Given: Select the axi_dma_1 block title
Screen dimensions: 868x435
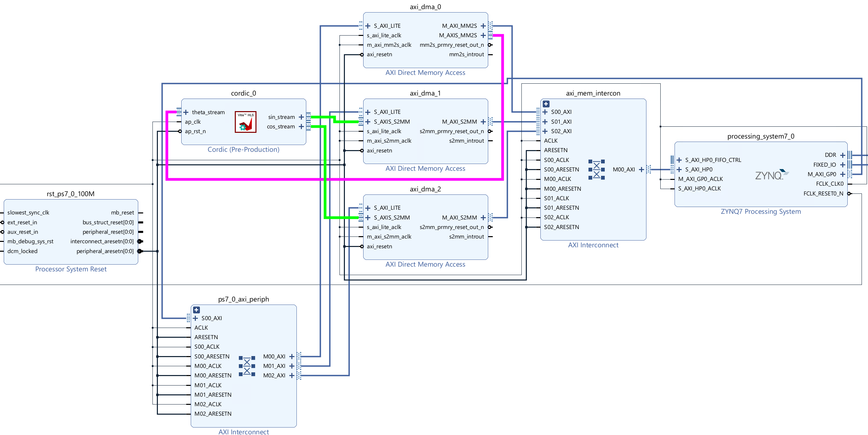Looking at the screenshot, I should tap(426, 93).
